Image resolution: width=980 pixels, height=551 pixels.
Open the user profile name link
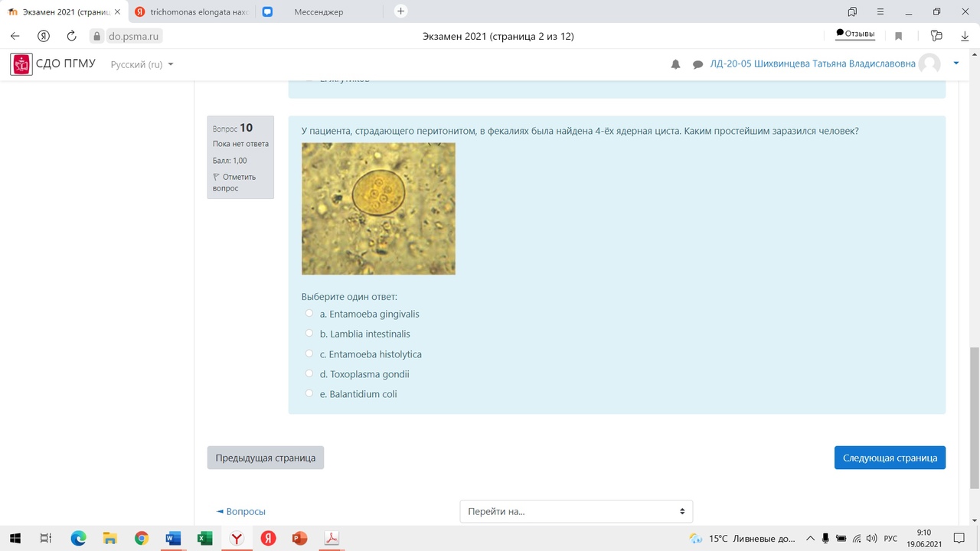pyautogui.click(x=812, y=64)
